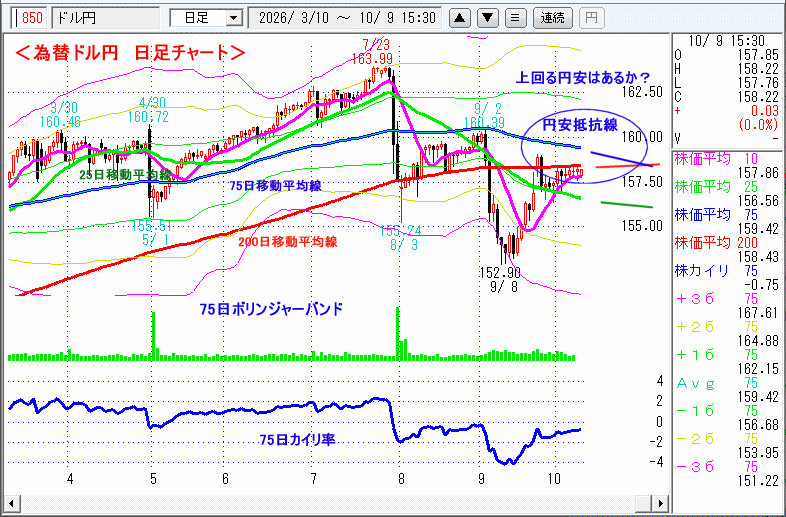This screenshot has width=786, height=517.
Task: Click the 3/30 160.46 price label
Action: 60,115
